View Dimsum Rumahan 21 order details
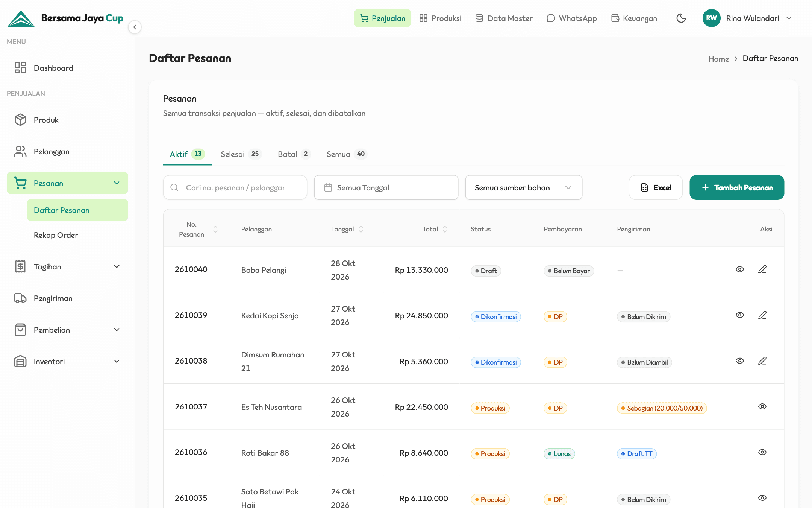812x508 pixels. pos(739,361)
